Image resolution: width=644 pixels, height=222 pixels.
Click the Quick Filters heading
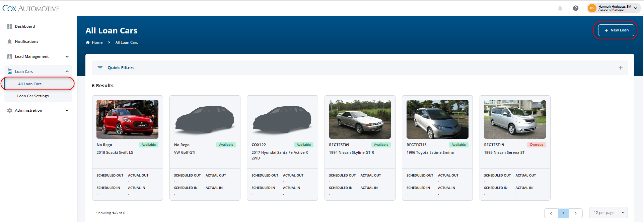coord(121,68)
